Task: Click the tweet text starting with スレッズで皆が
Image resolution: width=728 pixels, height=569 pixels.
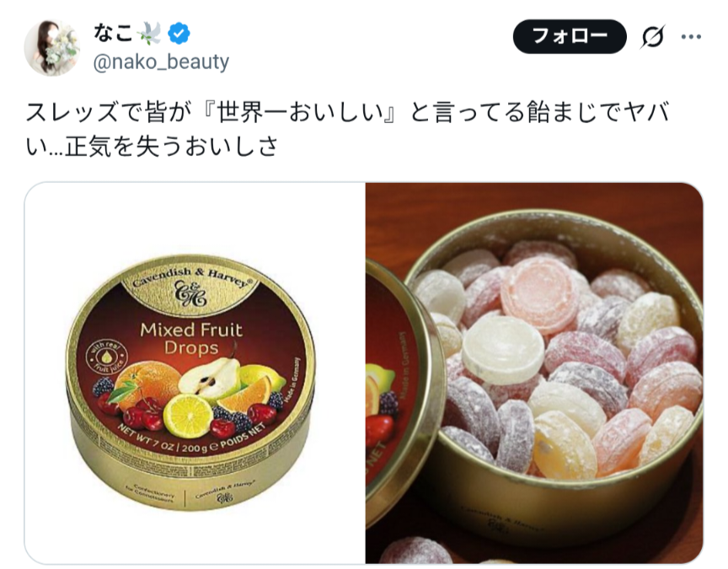Action: 347,129
